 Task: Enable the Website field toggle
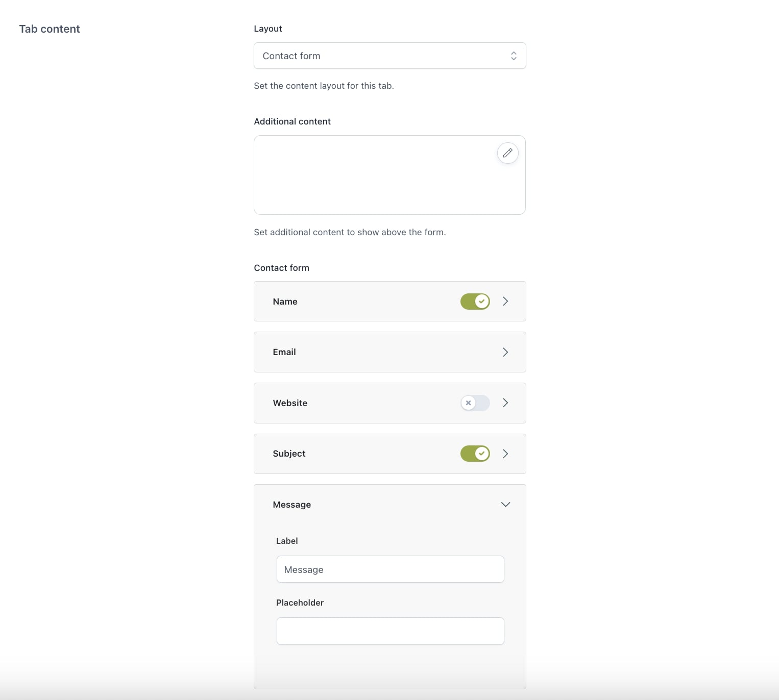(x=475, y=403)
